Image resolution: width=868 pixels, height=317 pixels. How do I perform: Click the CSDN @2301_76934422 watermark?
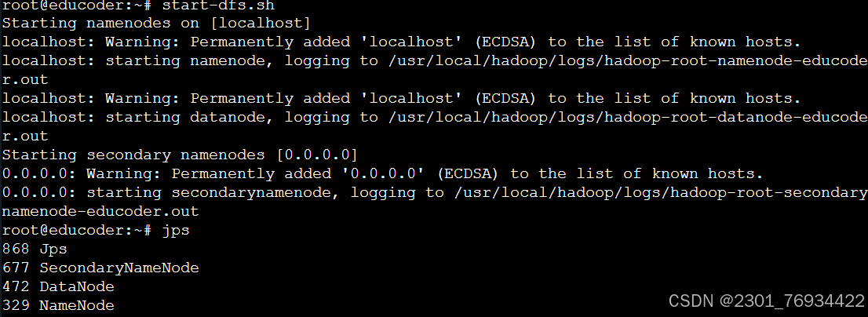tap(767, 301)
